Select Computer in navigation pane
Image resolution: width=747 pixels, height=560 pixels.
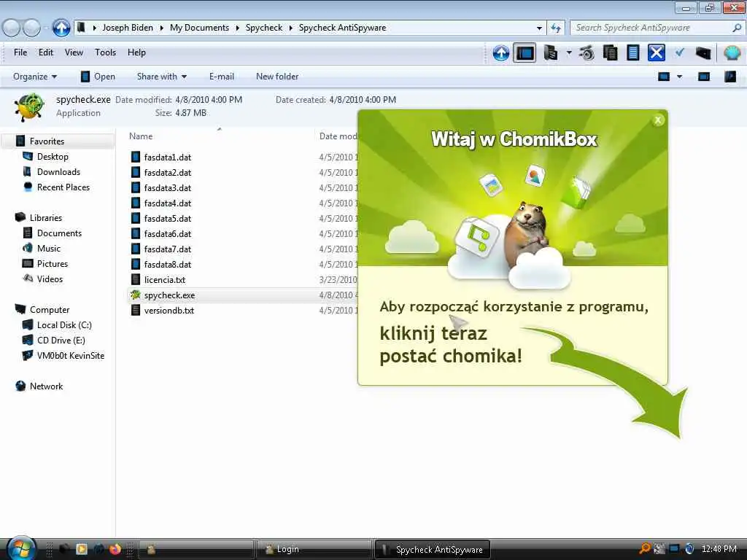tap(50, 309)
